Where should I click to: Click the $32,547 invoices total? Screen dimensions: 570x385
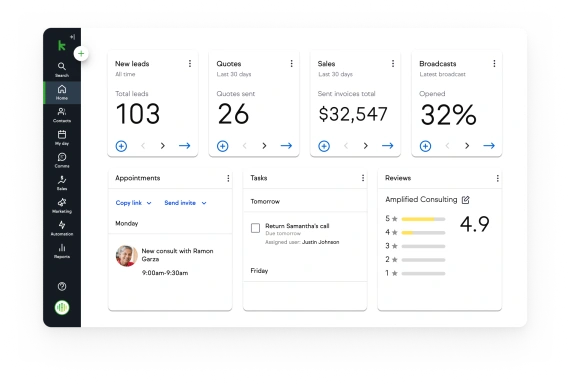click(x=353, y=114)
